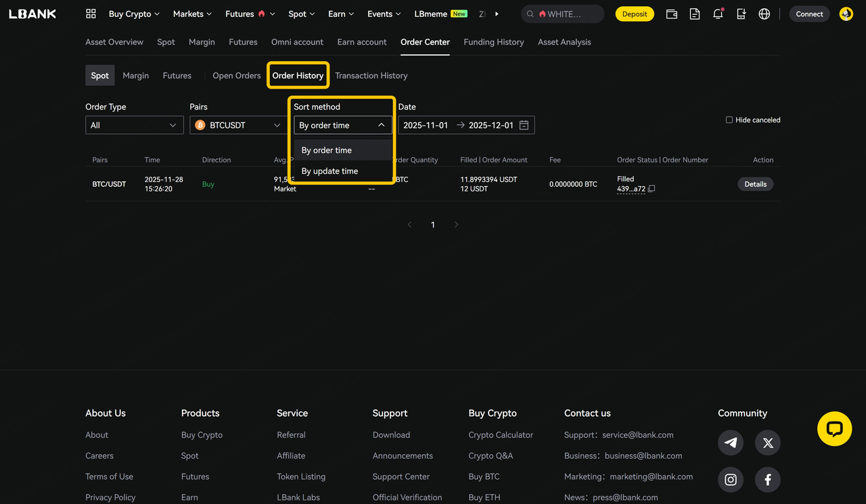866x504 pixels.
Task: Open the orders document icon
Action: point(695,14)
